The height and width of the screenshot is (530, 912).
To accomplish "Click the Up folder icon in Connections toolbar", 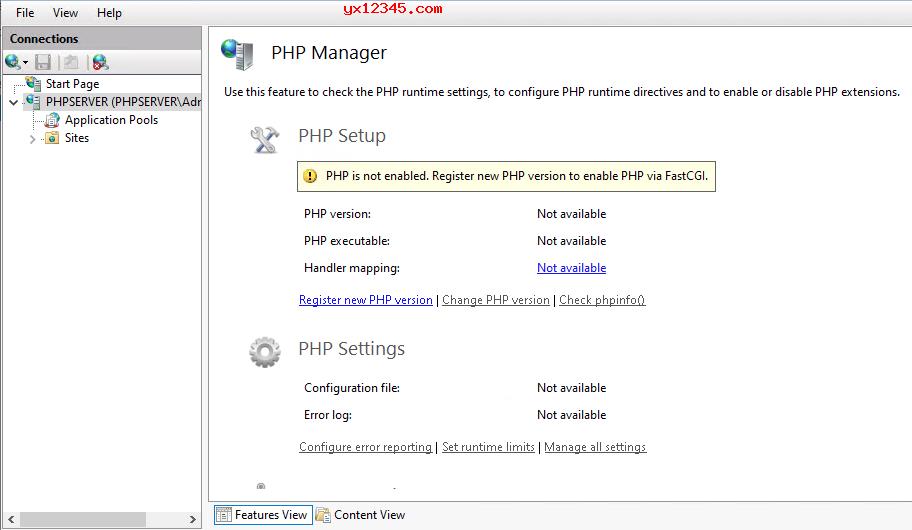I will point(71,62).
